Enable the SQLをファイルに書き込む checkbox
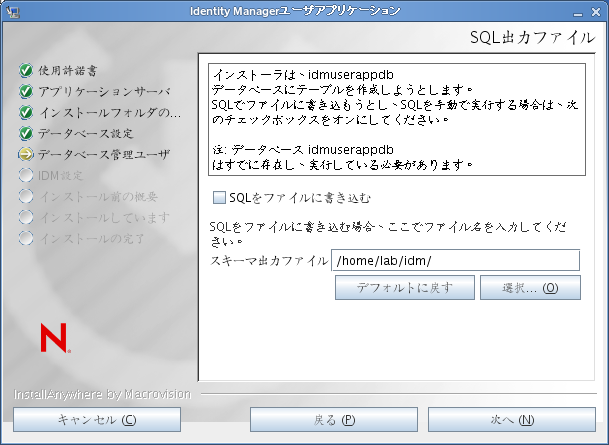This screenshot has height=445, width=609. [x=219, y=198]
